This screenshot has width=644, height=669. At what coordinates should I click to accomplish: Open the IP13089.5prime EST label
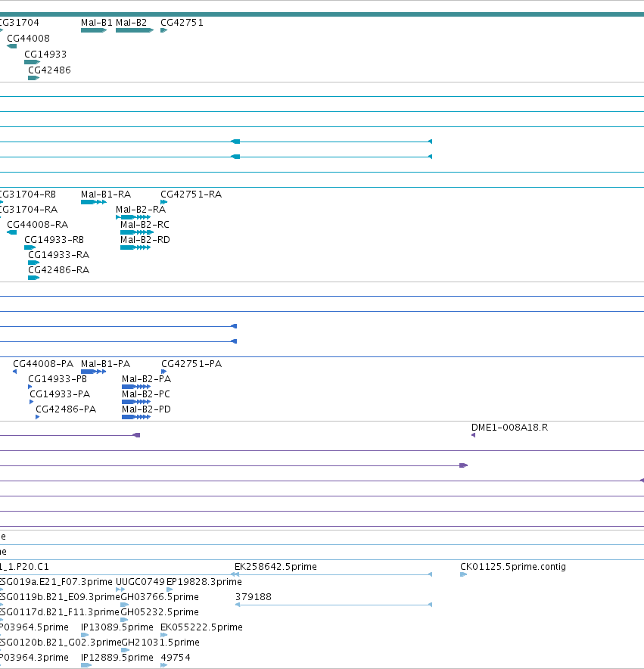(117, 627)
